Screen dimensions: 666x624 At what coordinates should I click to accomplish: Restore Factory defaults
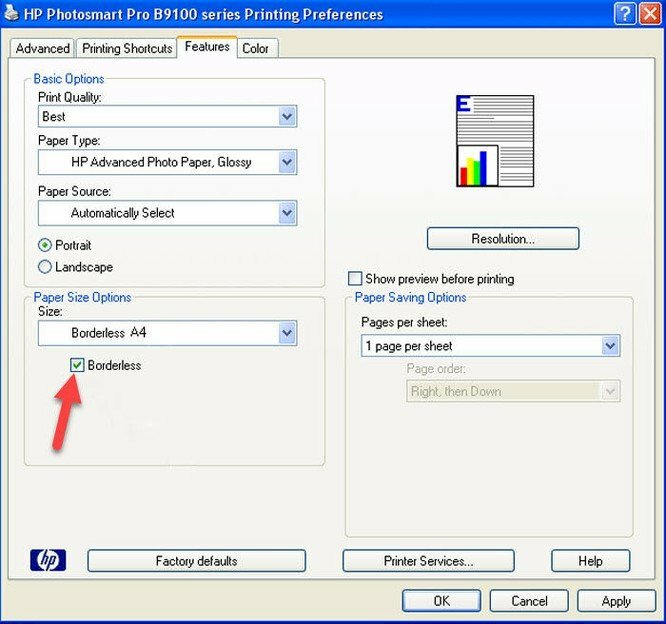[196, 561]
